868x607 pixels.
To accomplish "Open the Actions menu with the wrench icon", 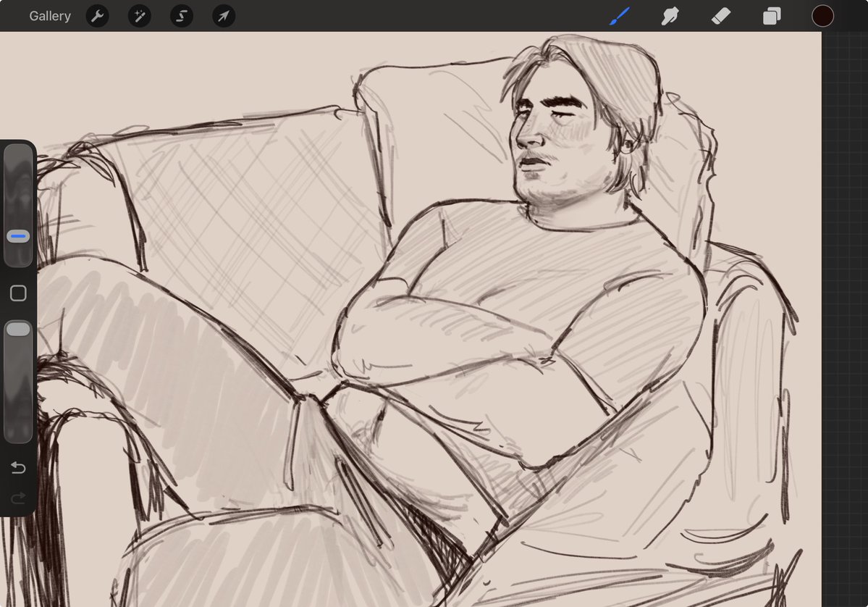I will [x=97, y=15].
